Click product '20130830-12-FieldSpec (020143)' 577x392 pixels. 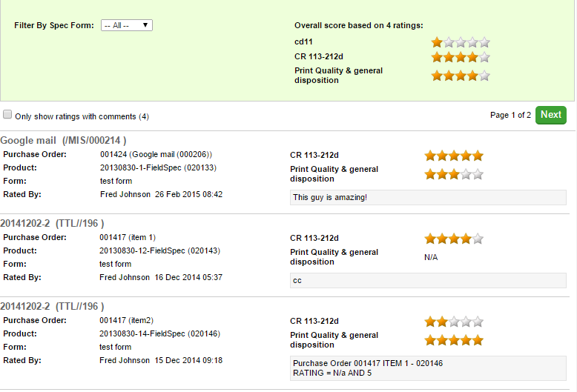[159, 250]
